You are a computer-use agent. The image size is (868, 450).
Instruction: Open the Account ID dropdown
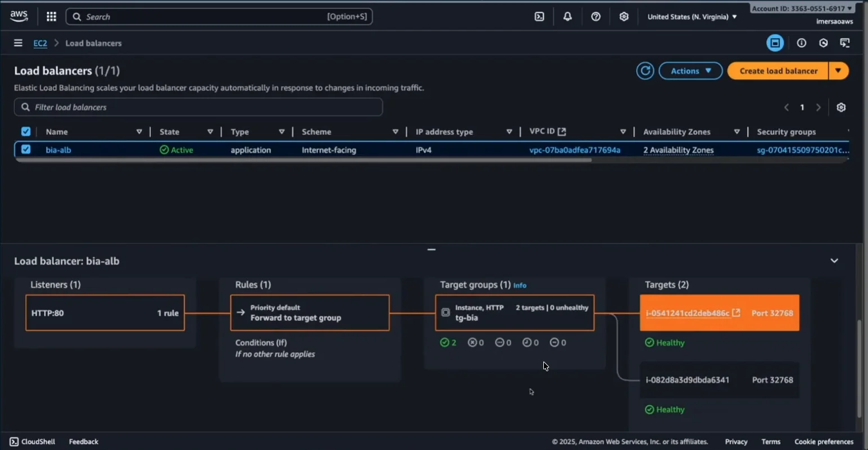click(803, 8)
